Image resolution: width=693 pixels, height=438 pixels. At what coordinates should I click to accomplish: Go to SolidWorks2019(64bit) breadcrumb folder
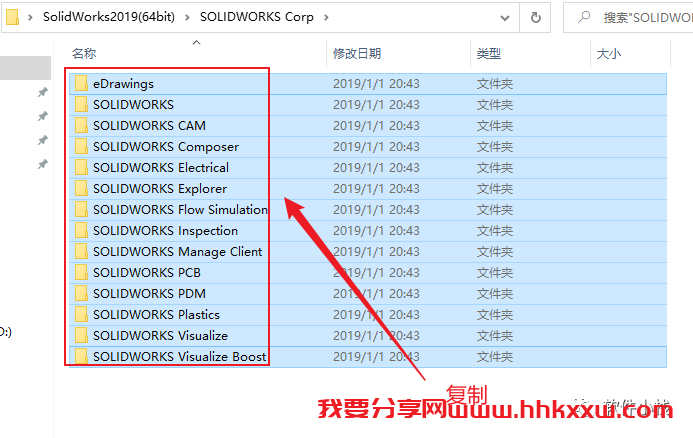(x=109, y=17)
